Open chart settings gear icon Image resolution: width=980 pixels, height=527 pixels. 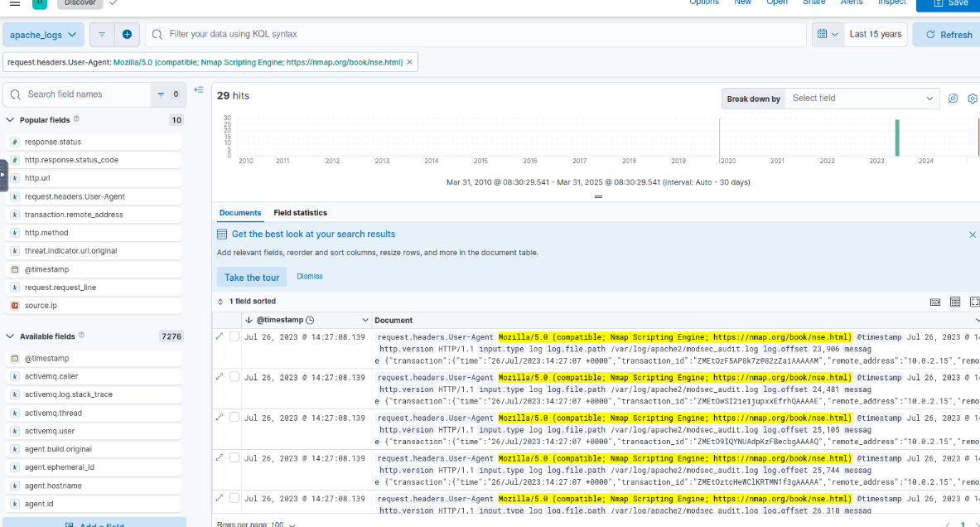point(973,99)
